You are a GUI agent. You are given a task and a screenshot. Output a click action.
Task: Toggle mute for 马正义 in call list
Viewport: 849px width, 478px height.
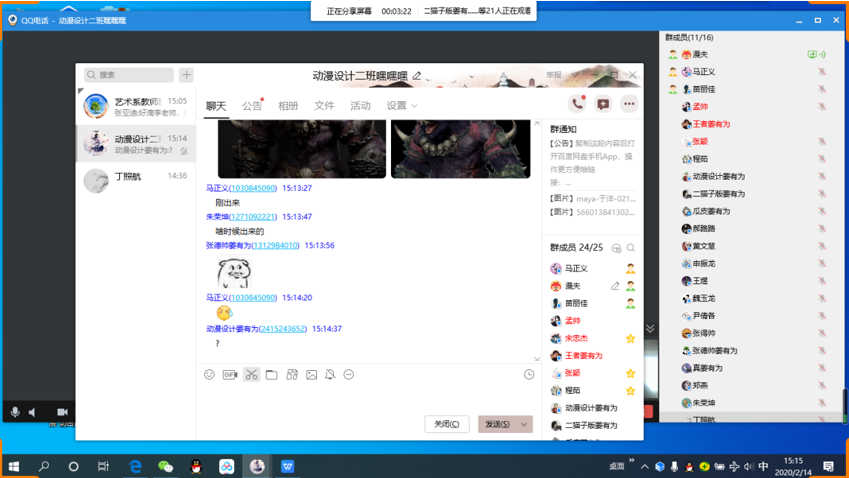pyautogui.click(x=822, y=71)
